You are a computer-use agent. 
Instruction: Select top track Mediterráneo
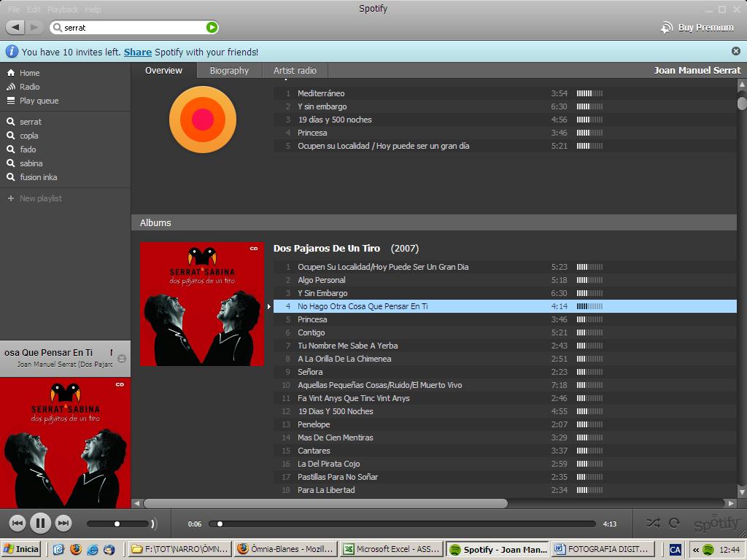(505, 93)
